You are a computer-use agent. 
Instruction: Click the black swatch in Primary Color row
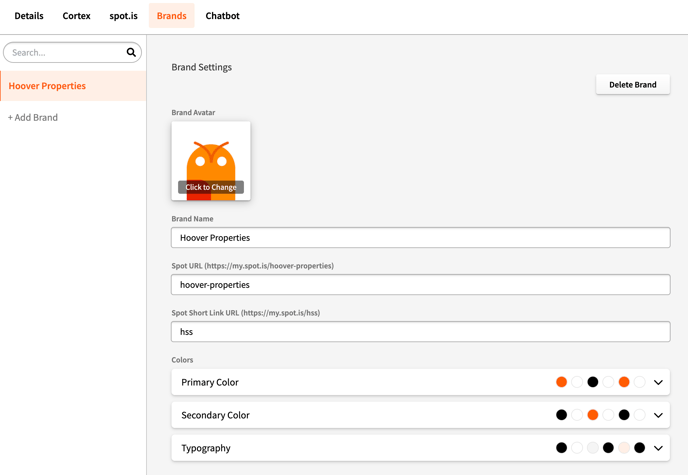pyautogui.click(x=593, y=382)
